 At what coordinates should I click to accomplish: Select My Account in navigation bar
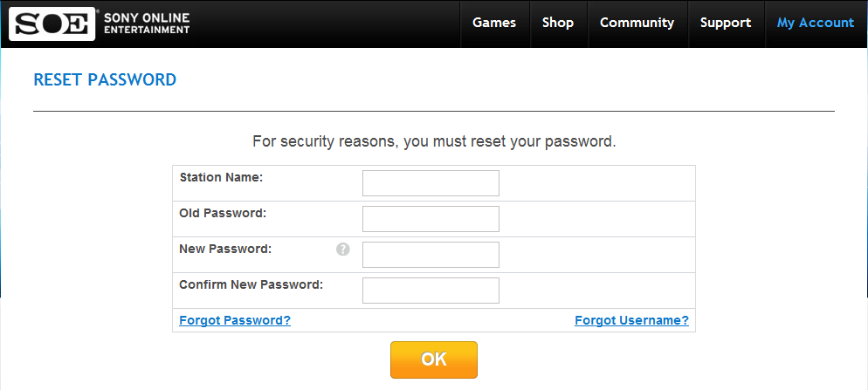(x=816, y=23)
